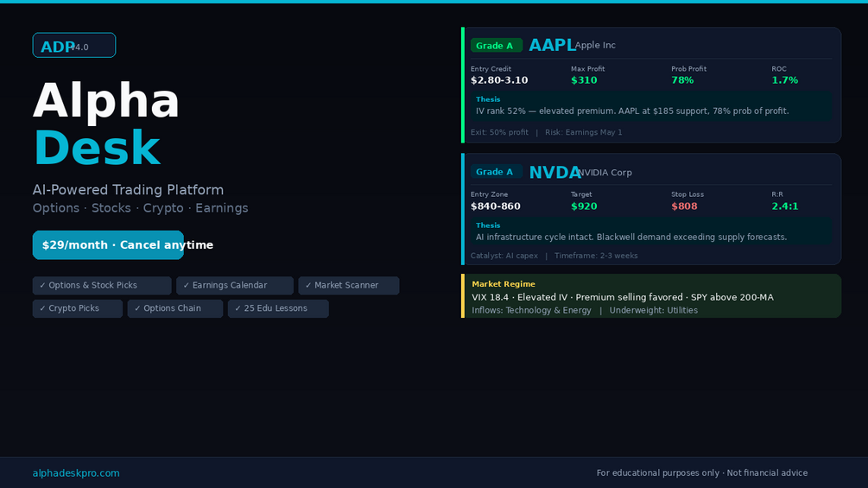This screenshot has height=488, width=868.
Task: Click the VIX 18.4 Elevated IV line
Action: coord(623,297)
